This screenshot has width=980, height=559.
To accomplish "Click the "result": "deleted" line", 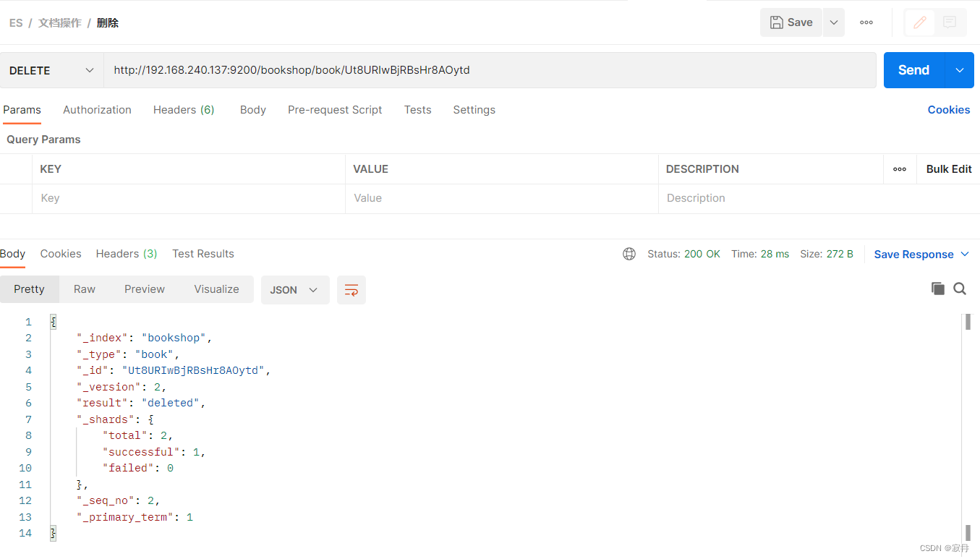I will tap(141, 403).
